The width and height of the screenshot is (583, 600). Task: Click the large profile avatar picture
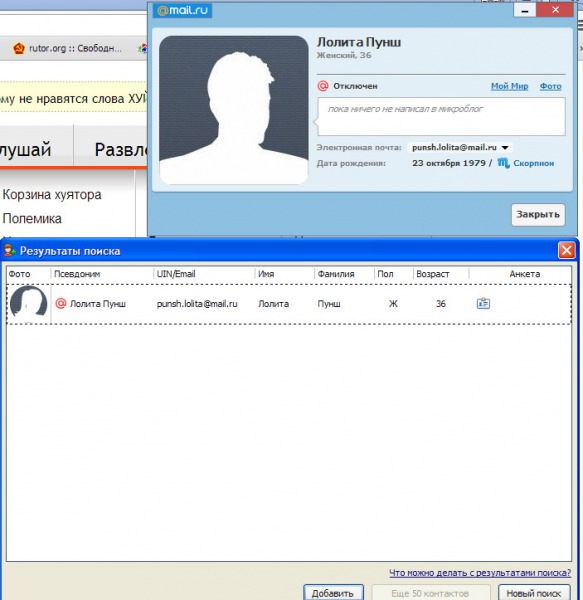pyautogui.click(x=234, y=110)
